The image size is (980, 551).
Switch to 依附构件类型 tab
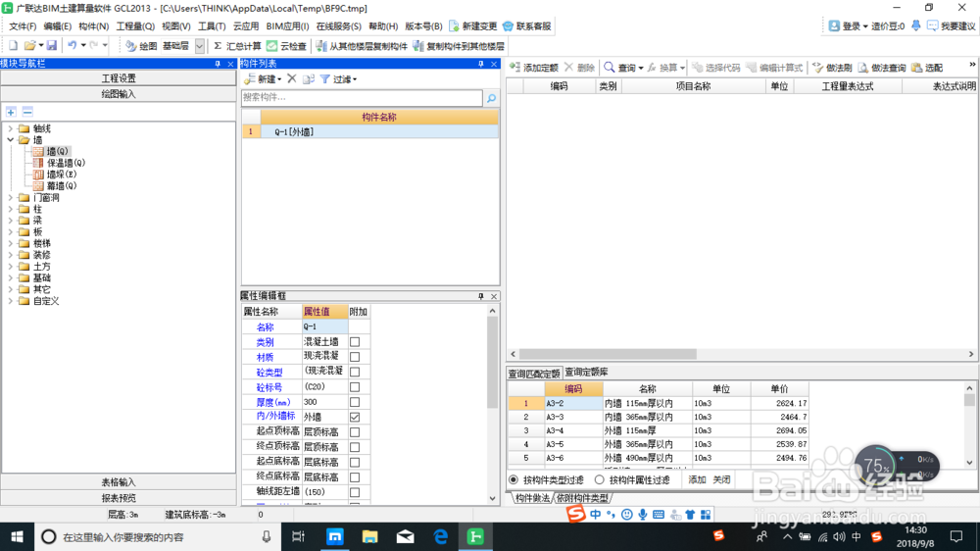(x=582, y=498)
